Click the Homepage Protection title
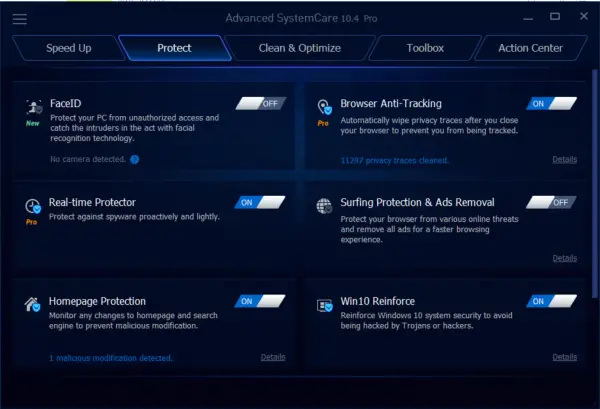 pos(97,301)
